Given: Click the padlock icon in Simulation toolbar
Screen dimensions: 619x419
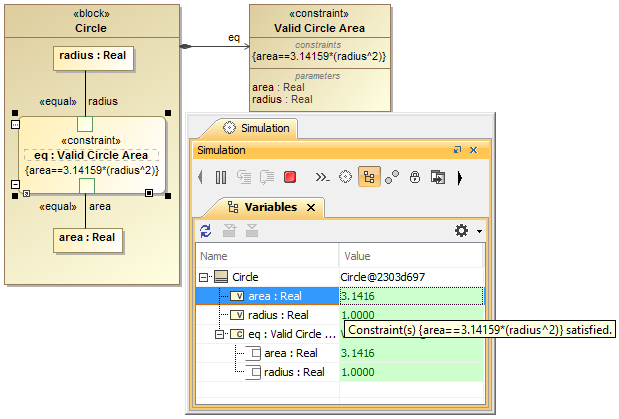Looking at the screenshot, I should pyautogui.click(x=415, y=177).
